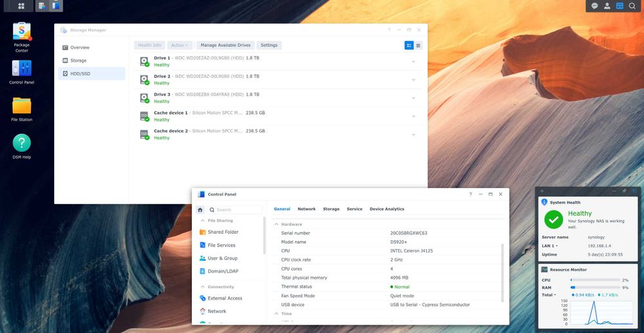Add a widget with the plus icon
The image size is (644, 333).
pyautogui.click(x=542, y=191)
